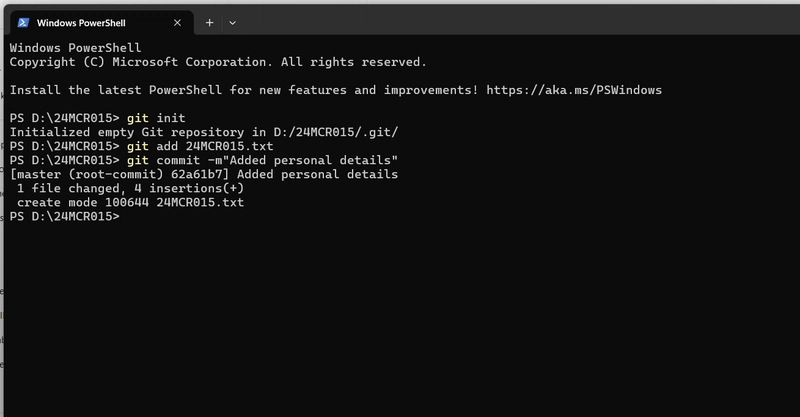Viewport: 800px width, 417px height.
Task: Click the '1 file changed, 4 insertions' line
Action: point(130,188)
